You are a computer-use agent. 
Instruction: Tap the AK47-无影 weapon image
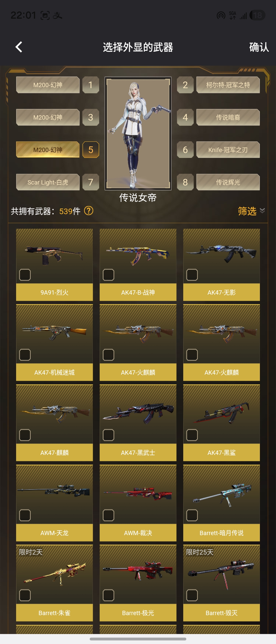click(x=222, y=254)
